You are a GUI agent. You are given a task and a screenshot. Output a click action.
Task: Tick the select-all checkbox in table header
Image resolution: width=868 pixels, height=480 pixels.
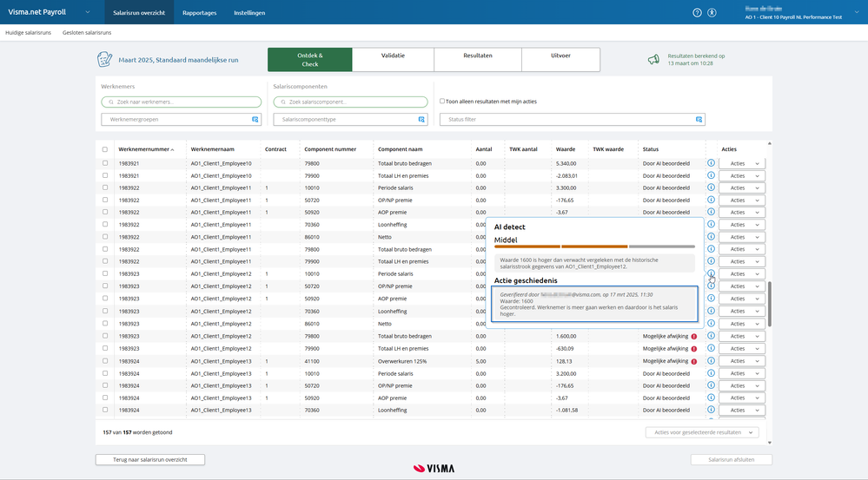[x=104, y=149]
